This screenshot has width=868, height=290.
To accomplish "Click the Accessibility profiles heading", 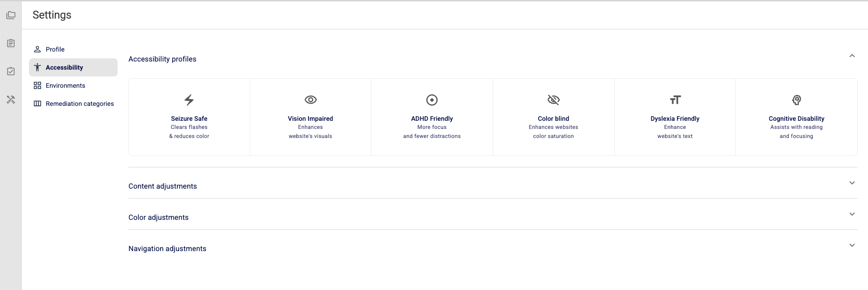I will [x=162, y=59].
